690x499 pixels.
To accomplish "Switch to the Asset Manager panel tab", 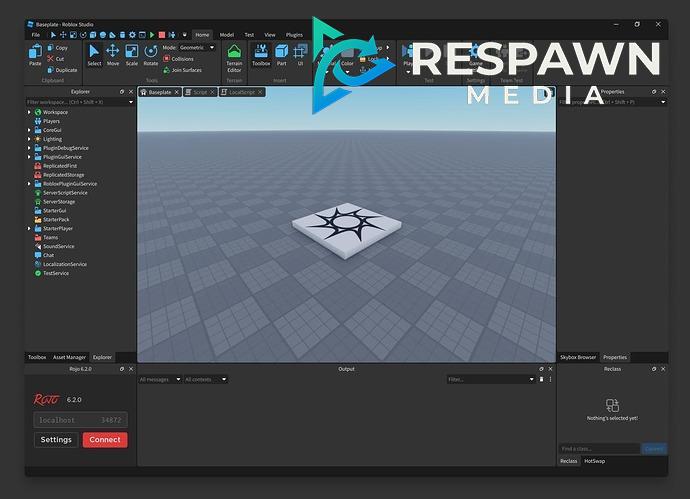I will (x=69, y=357).
